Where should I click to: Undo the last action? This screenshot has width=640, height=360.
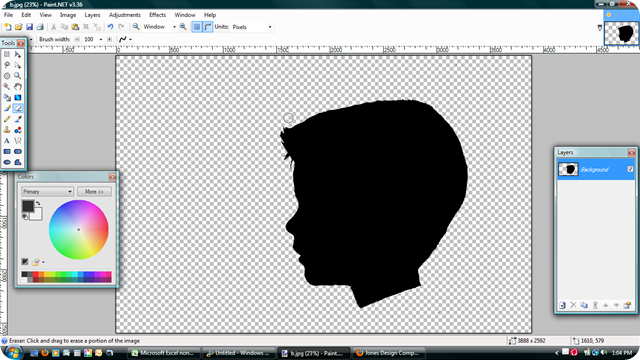(x=110, y=27)
